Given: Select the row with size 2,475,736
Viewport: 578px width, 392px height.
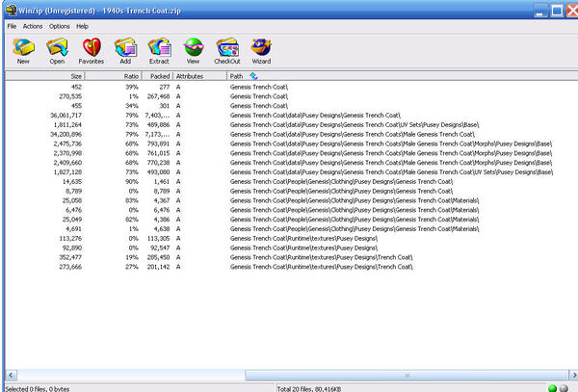Looking at the screenshot, I should (x=291, y=144).
